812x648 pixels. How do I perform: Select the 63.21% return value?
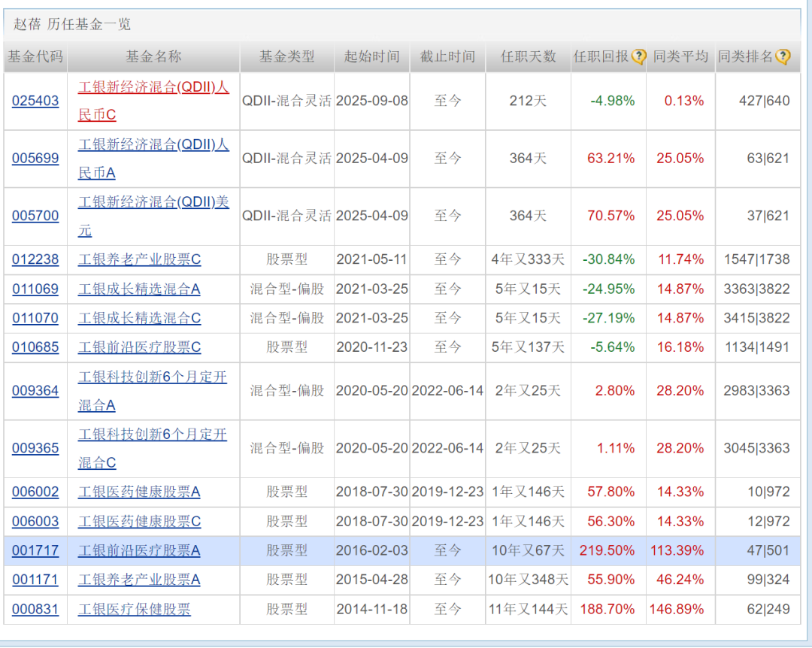[x=611, y=158]
